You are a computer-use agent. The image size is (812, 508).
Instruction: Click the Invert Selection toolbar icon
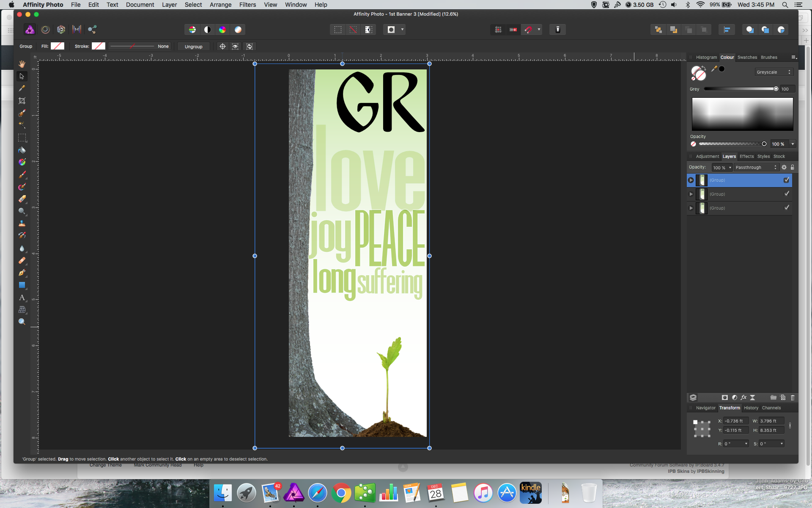coord(369,30)
